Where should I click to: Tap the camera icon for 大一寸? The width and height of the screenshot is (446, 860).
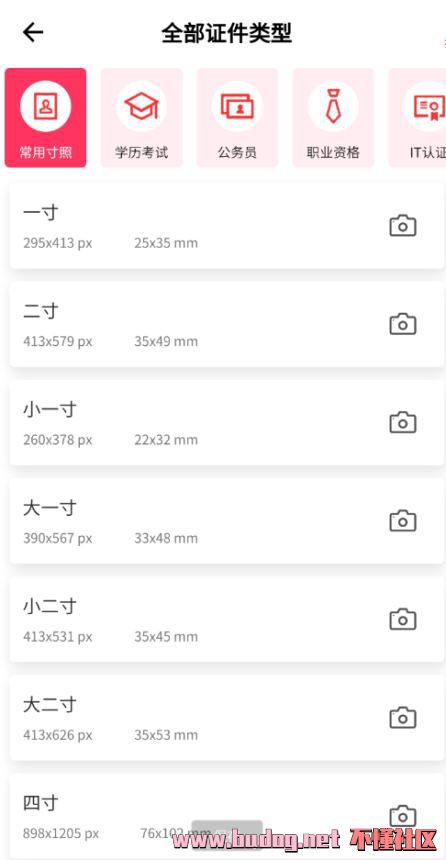[403, 521]
